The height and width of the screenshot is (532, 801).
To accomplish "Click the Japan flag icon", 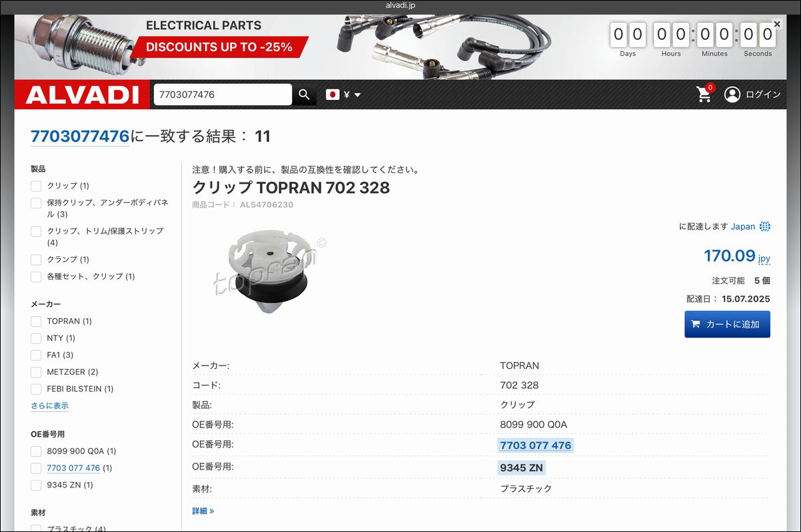I will [333, 95].
